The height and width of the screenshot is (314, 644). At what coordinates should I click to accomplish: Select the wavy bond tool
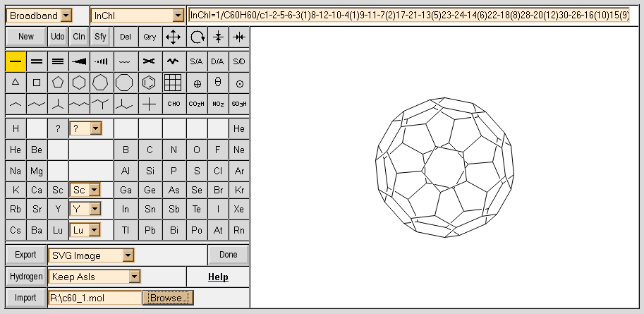click(x=173, y=61)
